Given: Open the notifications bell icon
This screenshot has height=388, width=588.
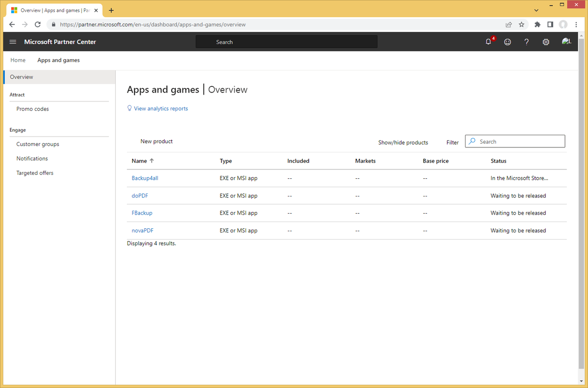Looking at the screenshot, I should 489,42.
